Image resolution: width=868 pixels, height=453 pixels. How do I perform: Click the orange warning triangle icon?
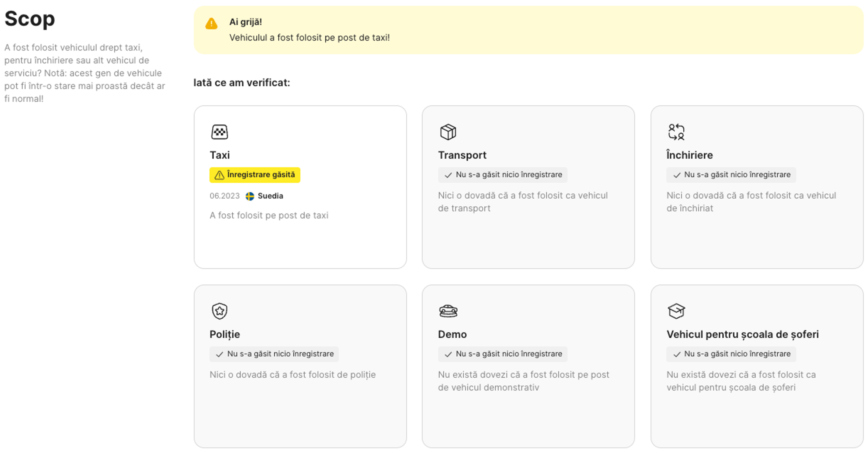pyautogui.click(x=211, y=24)
